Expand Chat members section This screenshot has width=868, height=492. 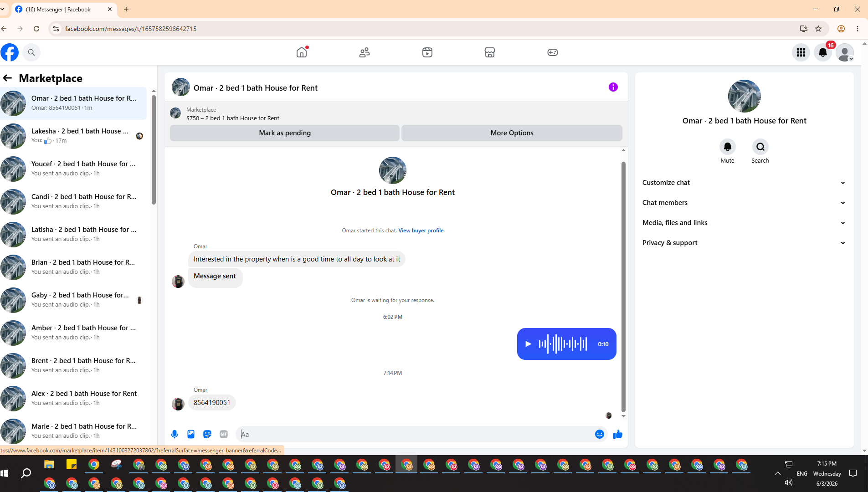745,203
